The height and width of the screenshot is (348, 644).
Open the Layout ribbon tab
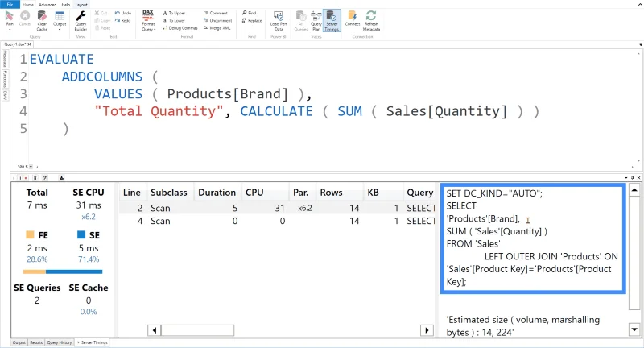coord(81,5)
